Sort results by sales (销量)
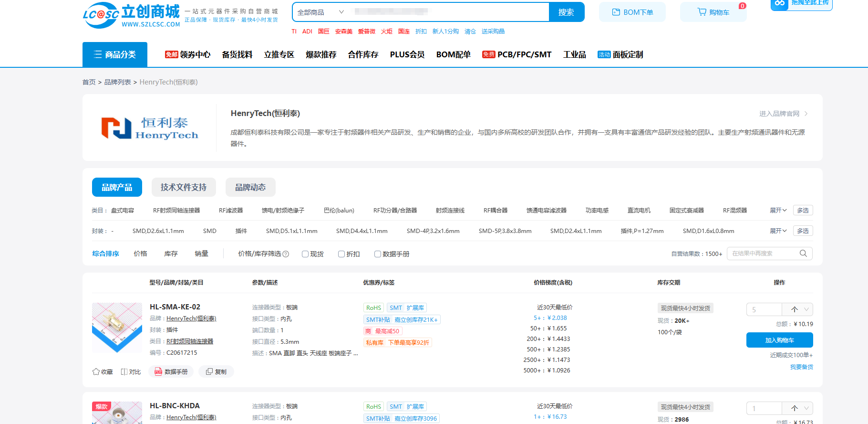This screenshot has height=424, width=868. [x=201, y=254]
